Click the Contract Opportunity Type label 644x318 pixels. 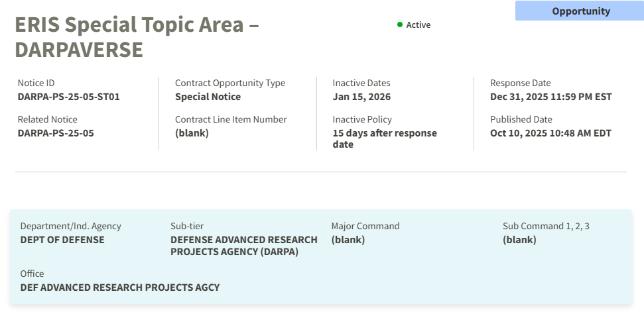pos(229,83)
